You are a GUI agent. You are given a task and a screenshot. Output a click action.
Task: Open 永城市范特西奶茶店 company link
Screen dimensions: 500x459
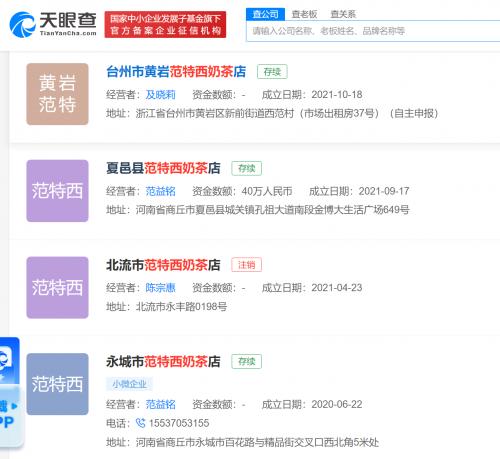163,362
